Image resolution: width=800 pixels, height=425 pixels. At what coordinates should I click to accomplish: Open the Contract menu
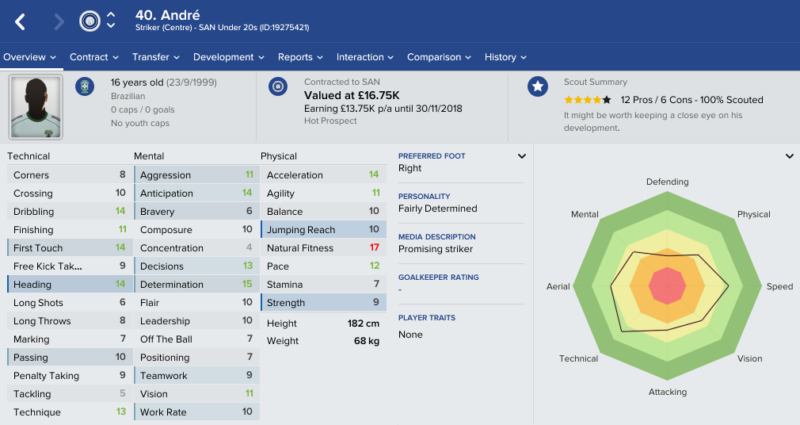pyautogui.click(x=94, y=57)
